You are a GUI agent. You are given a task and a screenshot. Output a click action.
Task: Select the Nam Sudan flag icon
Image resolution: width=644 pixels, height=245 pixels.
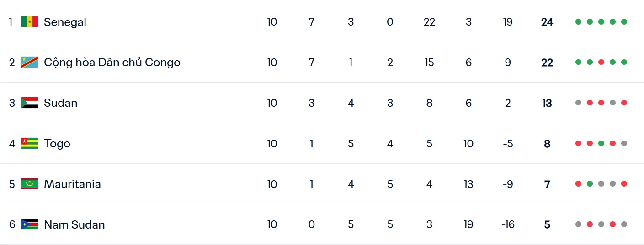[x=30, y=224]
